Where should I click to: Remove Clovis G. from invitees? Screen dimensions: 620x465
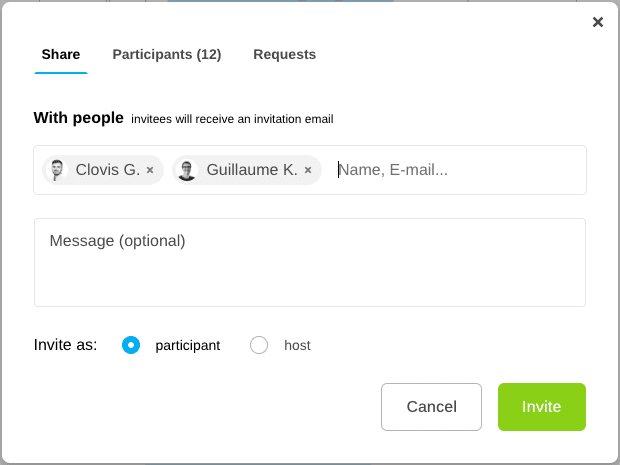click(150, 170)
